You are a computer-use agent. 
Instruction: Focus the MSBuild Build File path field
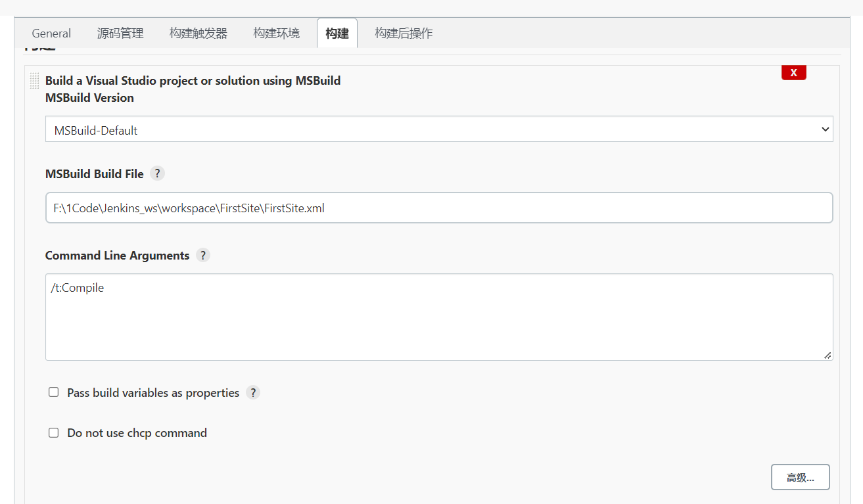[438, 208]
